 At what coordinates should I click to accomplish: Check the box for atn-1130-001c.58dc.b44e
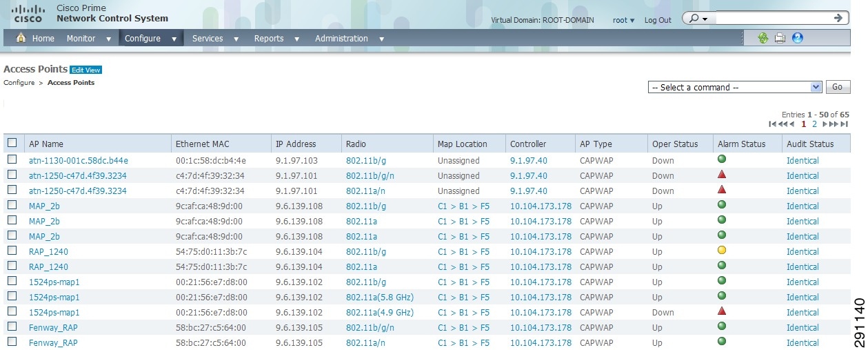12,159
